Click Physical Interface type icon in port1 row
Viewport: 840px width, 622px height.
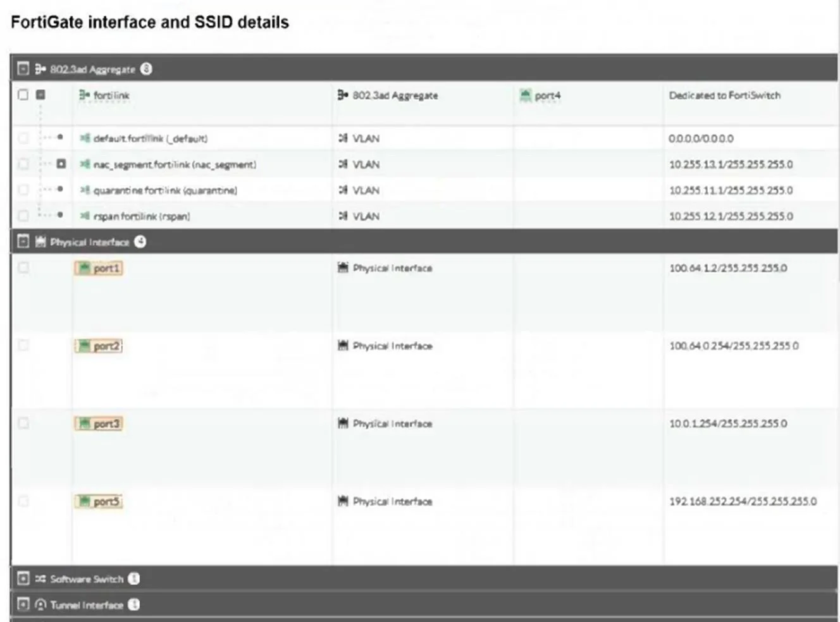(343, 267)
